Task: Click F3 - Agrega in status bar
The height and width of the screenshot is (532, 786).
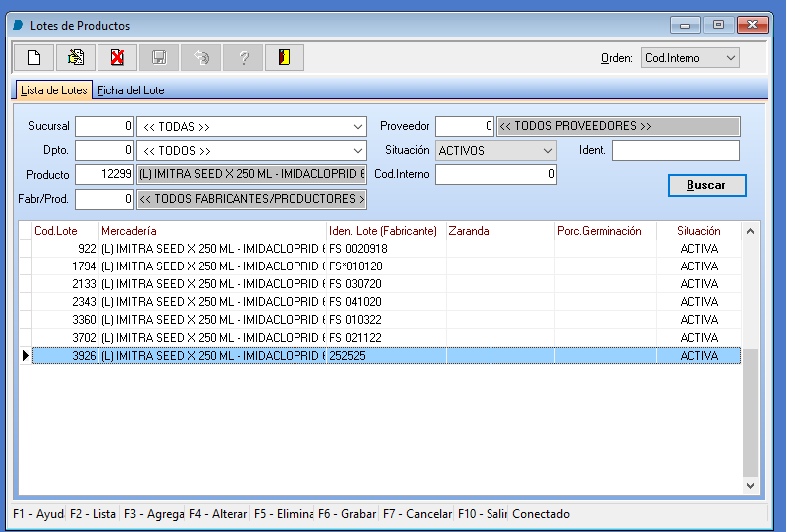Action: [154, 514]
